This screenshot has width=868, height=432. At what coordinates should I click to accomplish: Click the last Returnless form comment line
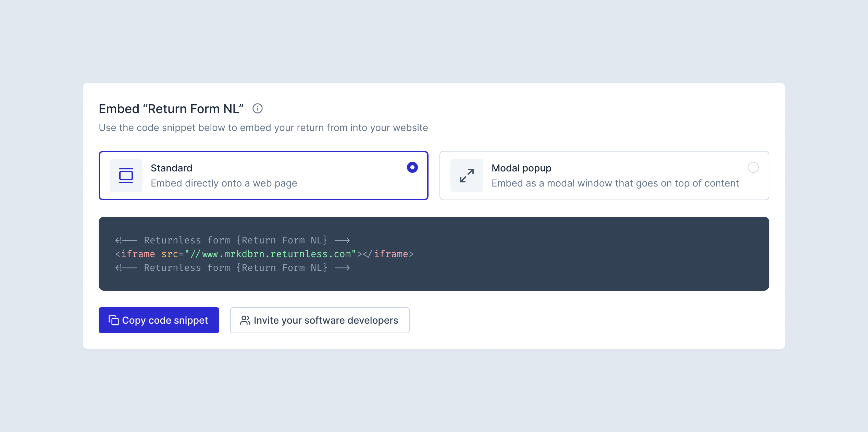tap(233, 268)
